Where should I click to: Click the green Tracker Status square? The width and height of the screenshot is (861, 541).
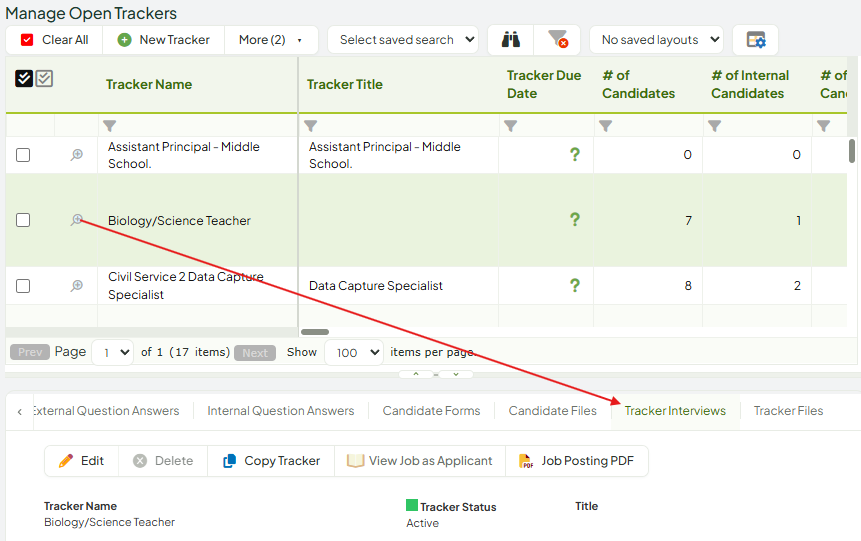pos(412,505)
